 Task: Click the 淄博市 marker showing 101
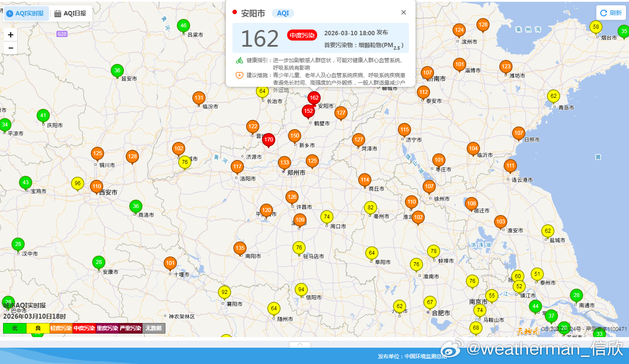coord(460,65)
